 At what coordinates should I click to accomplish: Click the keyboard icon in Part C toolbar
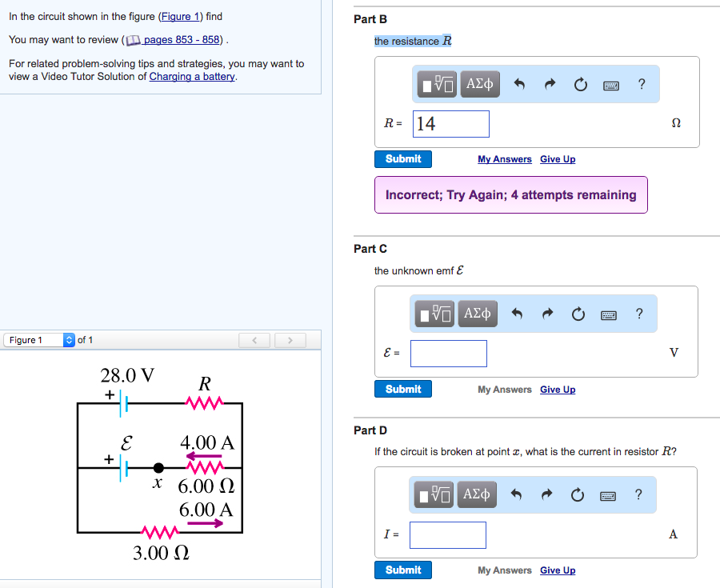pos(609,314)
